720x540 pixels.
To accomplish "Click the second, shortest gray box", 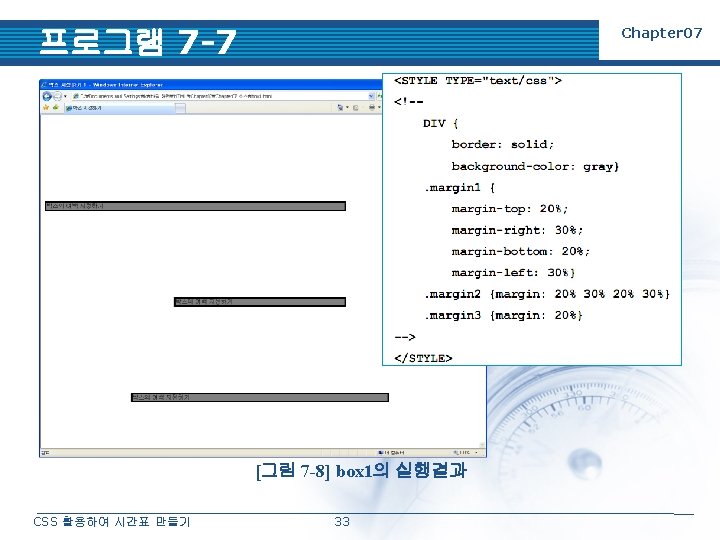I will [259, 302].
